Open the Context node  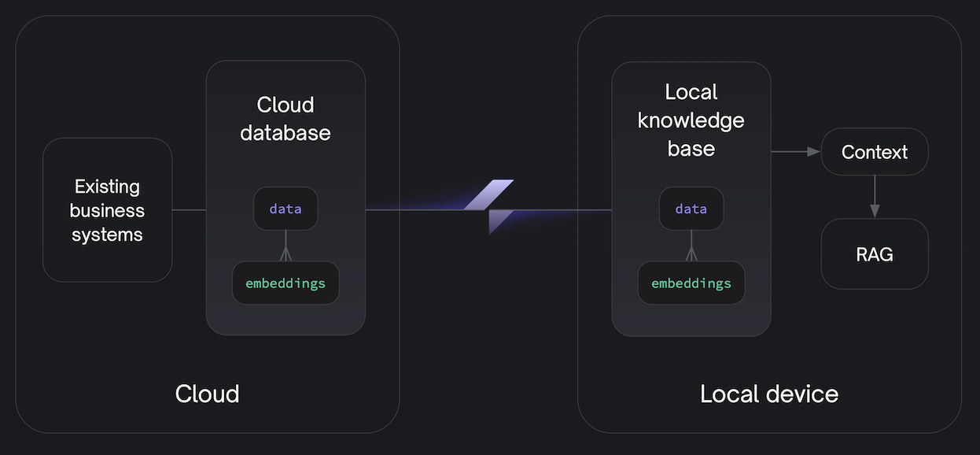pos(875,152)
